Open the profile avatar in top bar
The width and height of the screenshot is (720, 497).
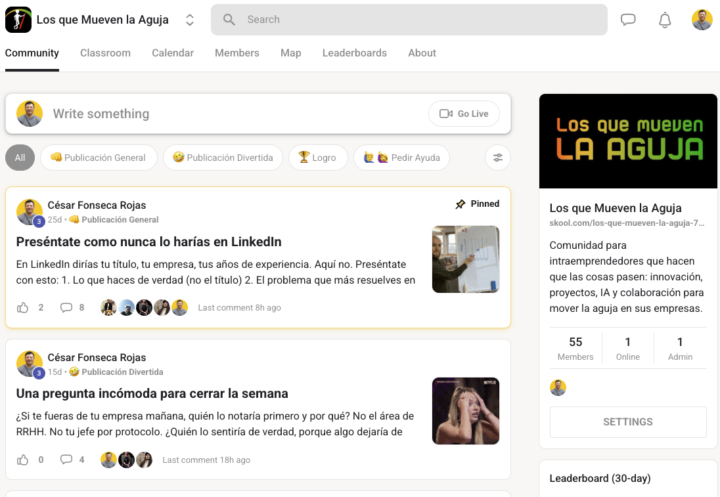click(x=702, y=20)
